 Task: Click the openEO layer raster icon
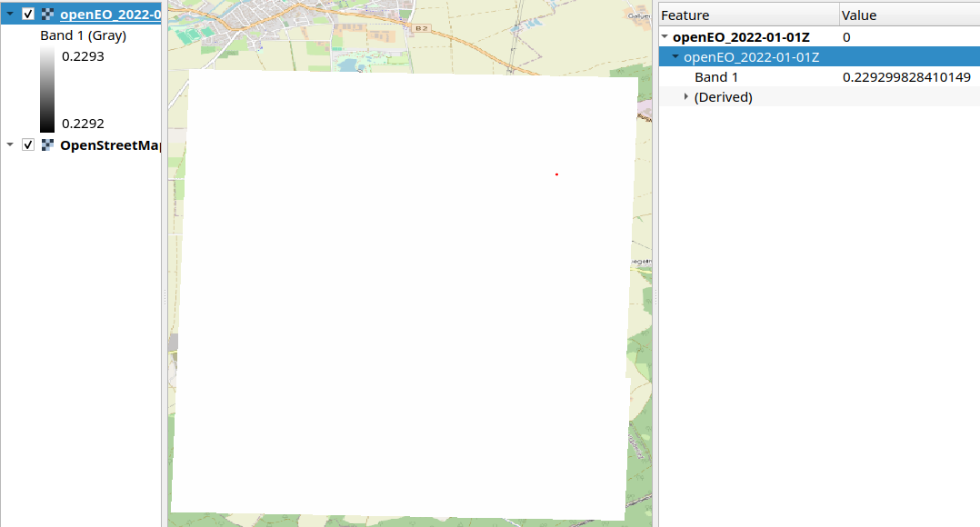(47, 15)
